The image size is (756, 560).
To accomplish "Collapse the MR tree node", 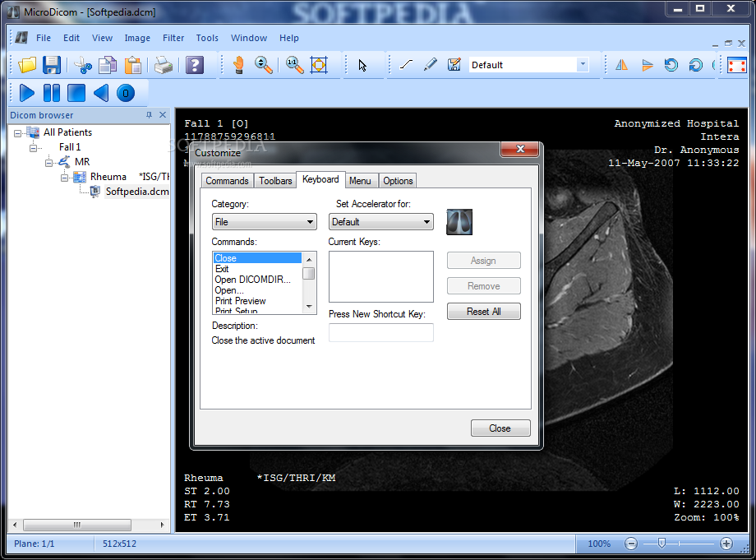I will [48, 163].
